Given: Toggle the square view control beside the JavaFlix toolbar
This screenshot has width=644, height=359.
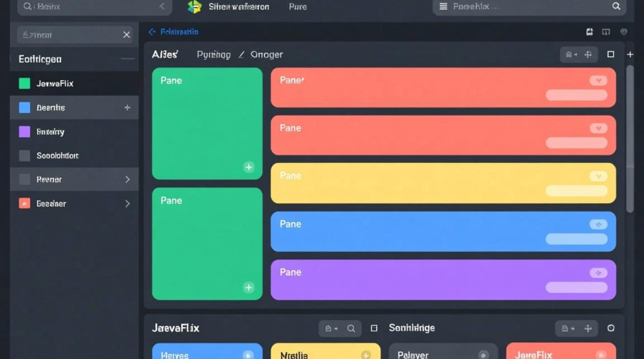Looking at the screenshot, I should tap(373, 328).
